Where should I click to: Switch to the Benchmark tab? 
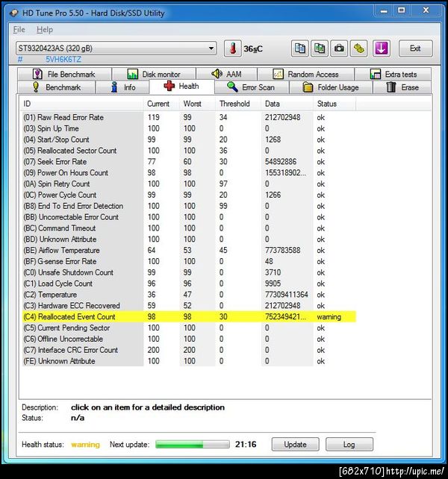coord(57,87)
